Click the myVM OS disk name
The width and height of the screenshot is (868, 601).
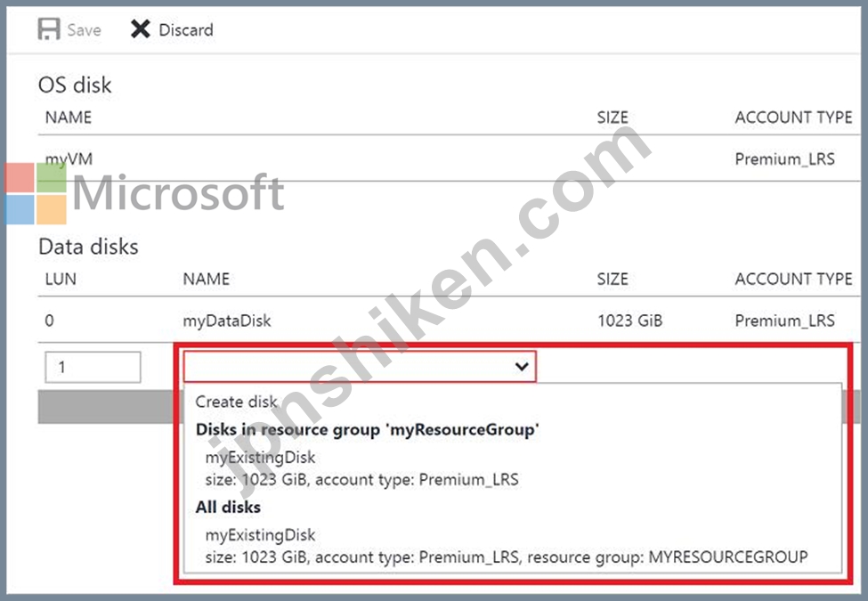click(69, 159)
